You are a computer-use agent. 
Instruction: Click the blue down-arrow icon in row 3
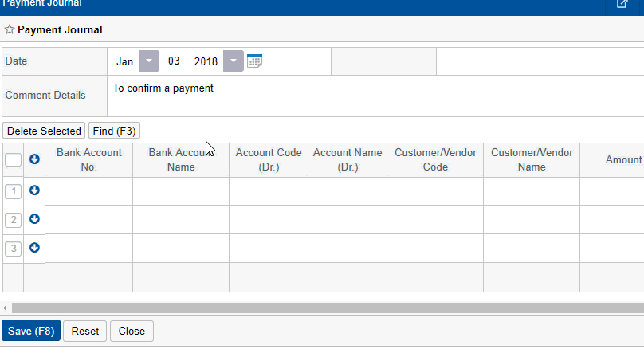(x=34, y=248)
